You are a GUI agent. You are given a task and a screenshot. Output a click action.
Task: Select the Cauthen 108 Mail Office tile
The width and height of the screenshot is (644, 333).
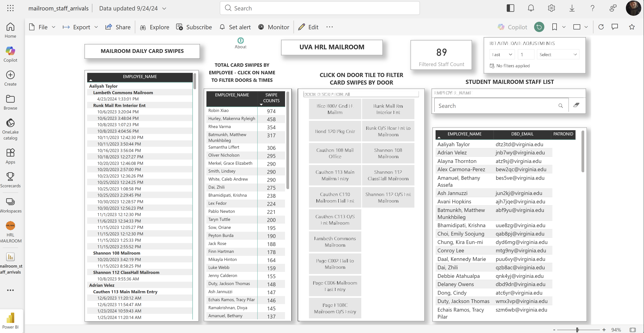(x=335, y=153)
